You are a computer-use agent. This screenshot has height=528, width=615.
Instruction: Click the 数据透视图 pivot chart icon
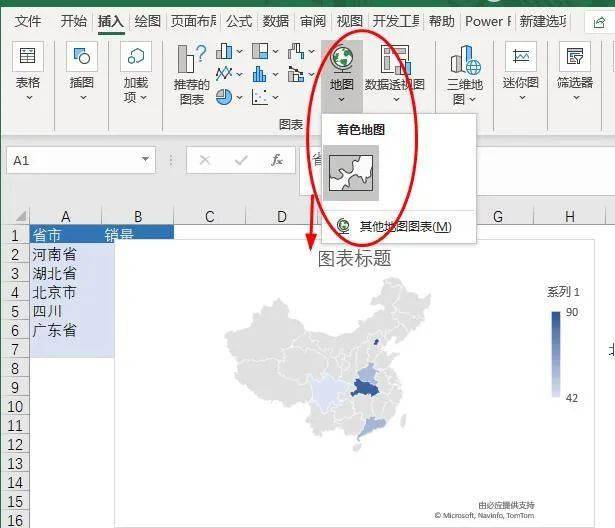[x=395, y=59]
